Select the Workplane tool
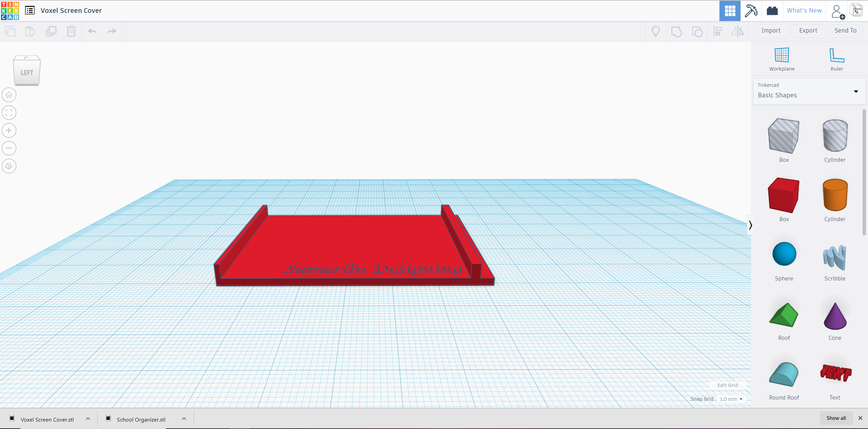The image size is (868, 429). [783, 59]
